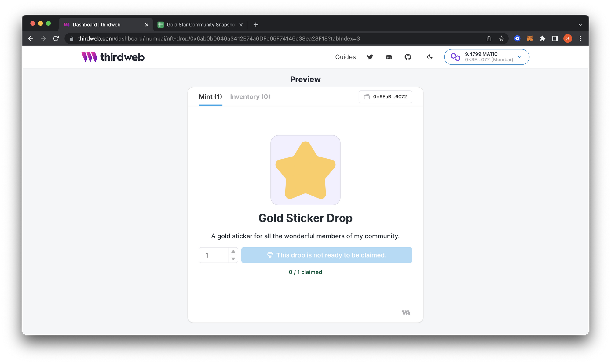Screen dimensions: 611x364
Task: Toggle the browser side panel icon
Action: point(555,38)
